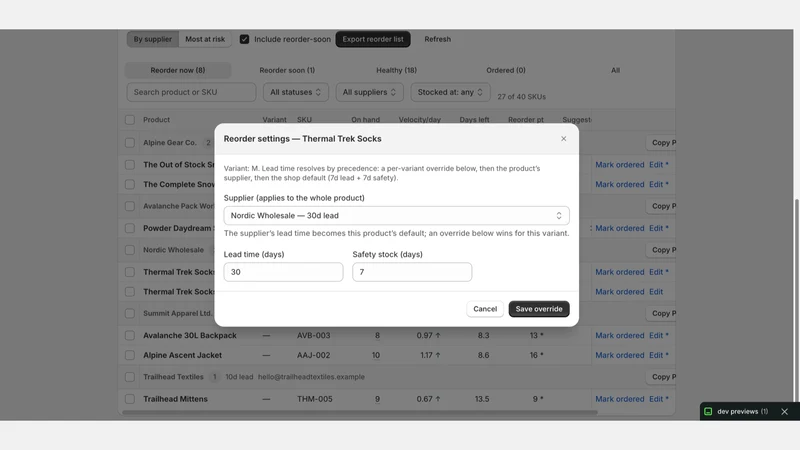Screen dimensions: 800x450
Task: Open Reorder now (8) tab
Action: pyautogui.click(x=178, y=70)
